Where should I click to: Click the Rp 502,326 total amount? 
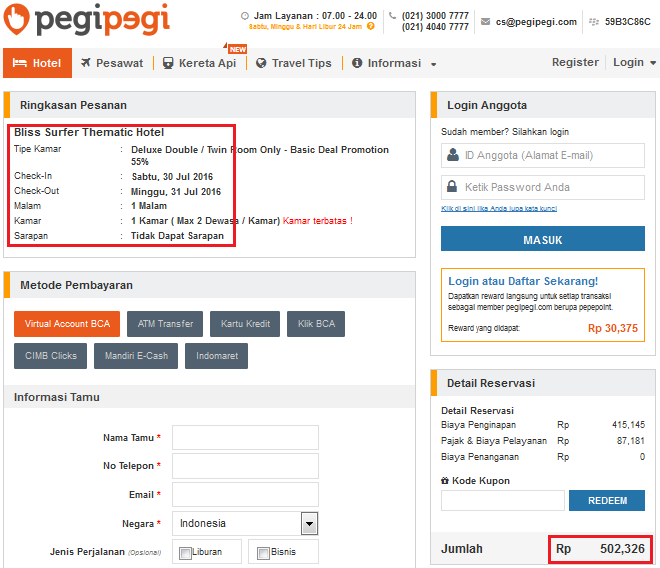pyautogui.click(x=600, y=549)
